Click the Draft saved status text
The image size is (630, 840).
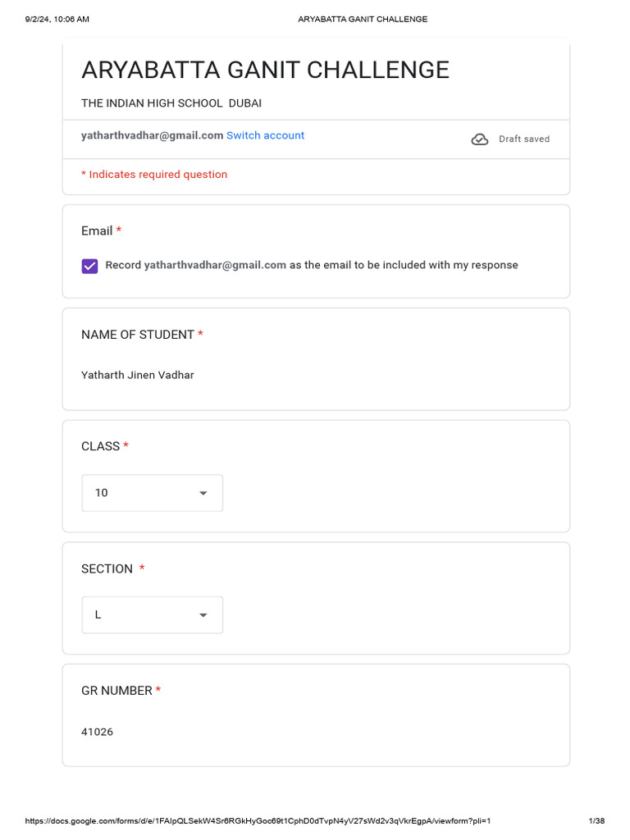(524, 139)
